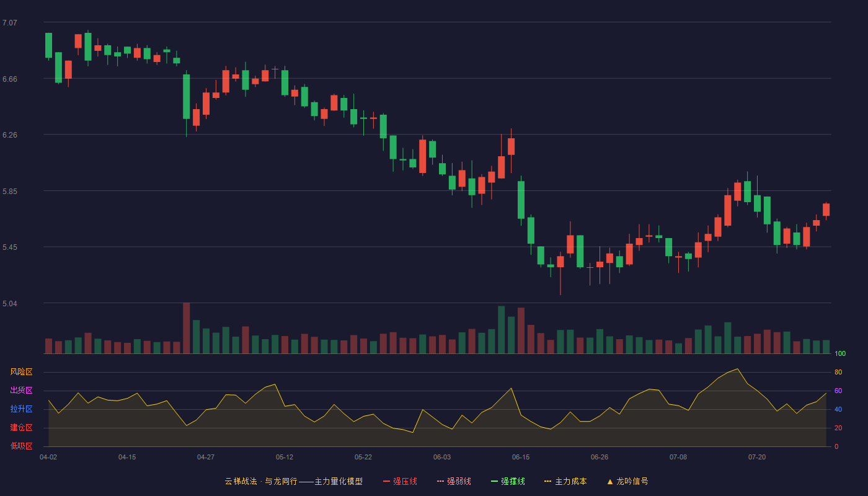Select the 出货区 zone label
The image size is (868, 496).
[21, 391]
